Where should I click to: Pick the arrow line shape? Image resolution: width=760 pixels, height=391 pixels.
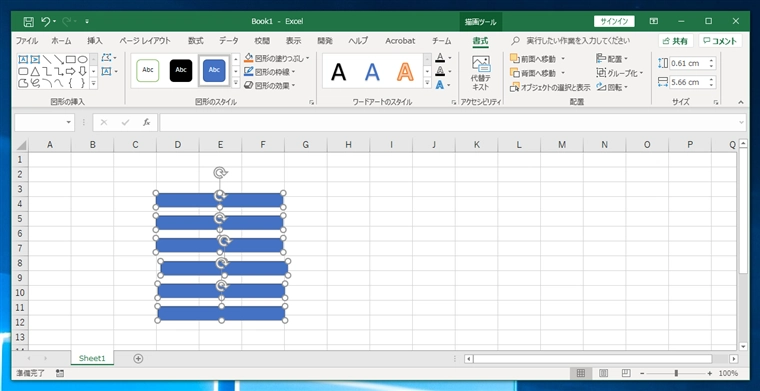59,60
